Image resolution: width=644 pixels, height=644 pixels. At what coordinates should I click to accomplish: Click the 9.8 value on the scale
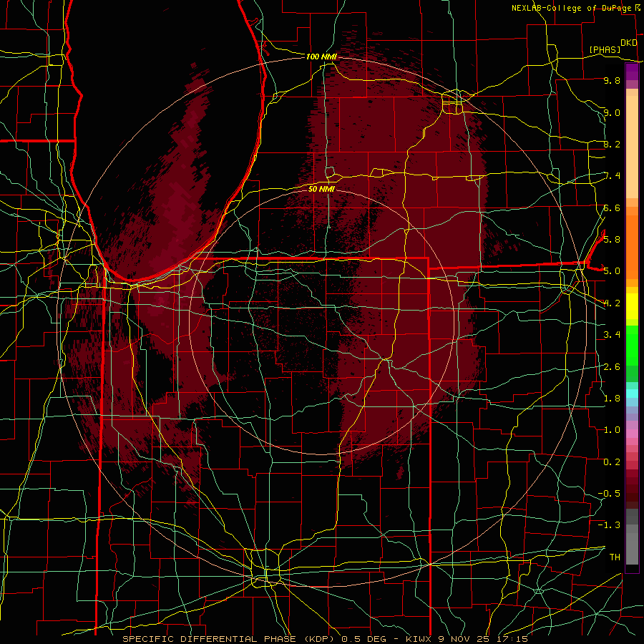click(612, 80)
